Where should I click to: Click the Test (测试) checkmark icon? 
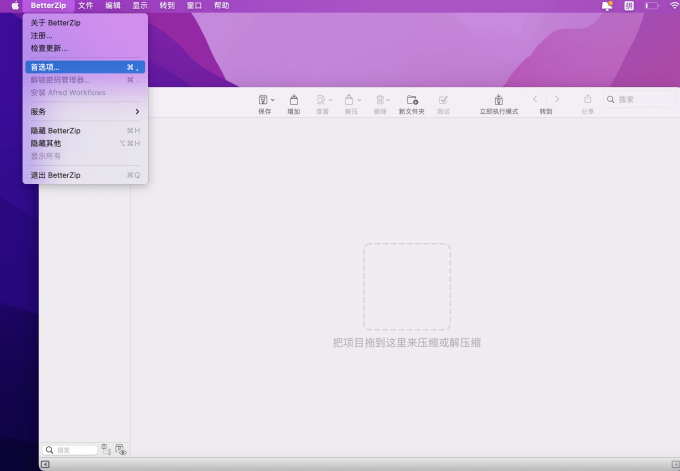(443, 100)
